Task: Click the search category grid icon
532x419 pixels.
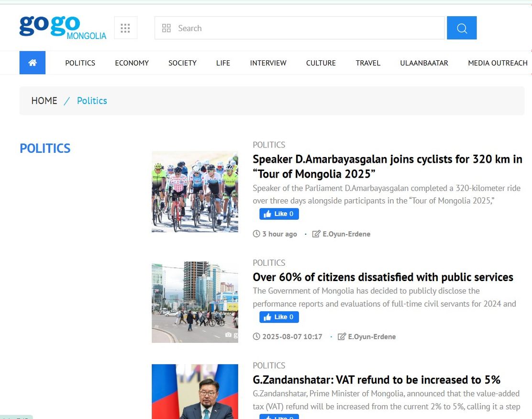Action: (166, 28)
